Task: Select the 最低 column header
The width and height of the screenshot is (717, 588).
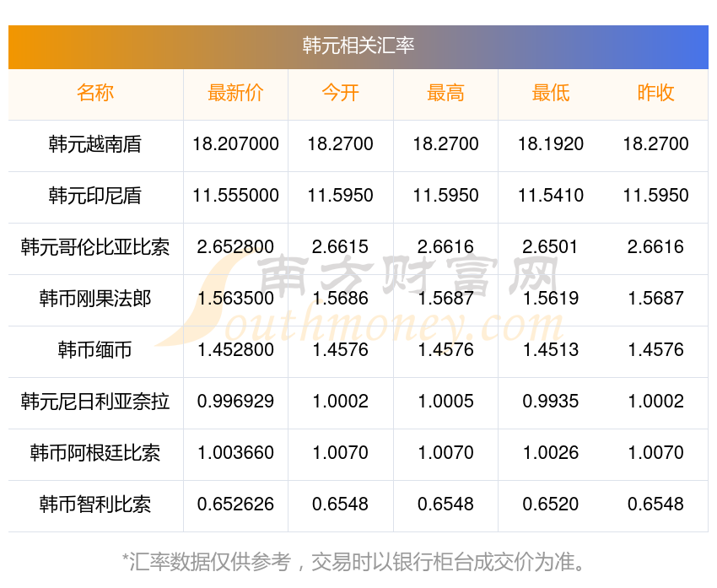Action: pyautogui.click(x=551, y=93)
